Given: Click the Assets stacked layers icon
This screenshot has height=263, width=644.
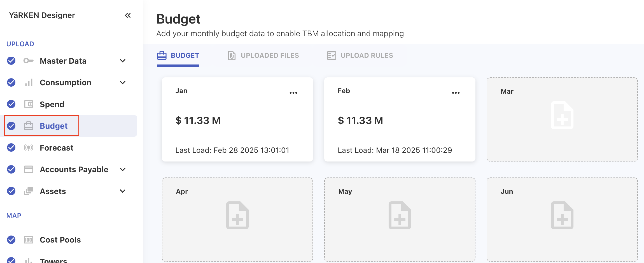Looking at the screenshot, I should 29,191.
